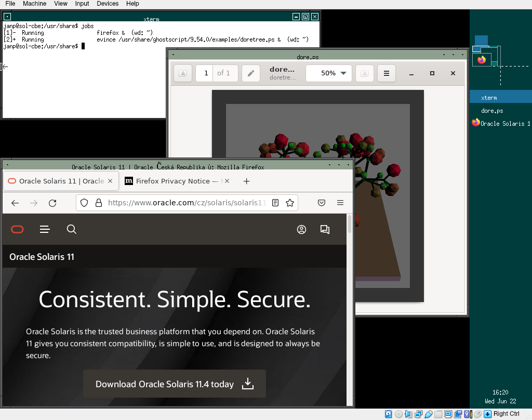Expand the Oracle site navigation menu
The width and height of the screenshot is (532, 420).
(44, 229)
